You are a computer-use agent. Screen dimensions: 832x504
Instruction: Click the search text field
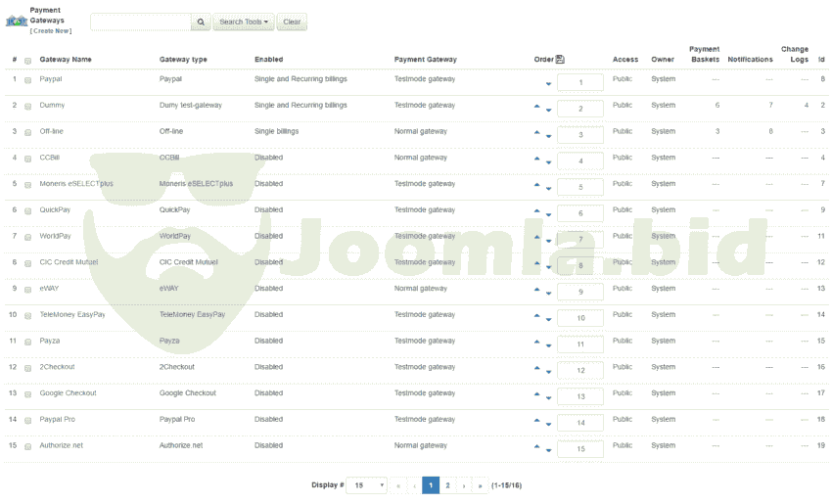point(138,22)
